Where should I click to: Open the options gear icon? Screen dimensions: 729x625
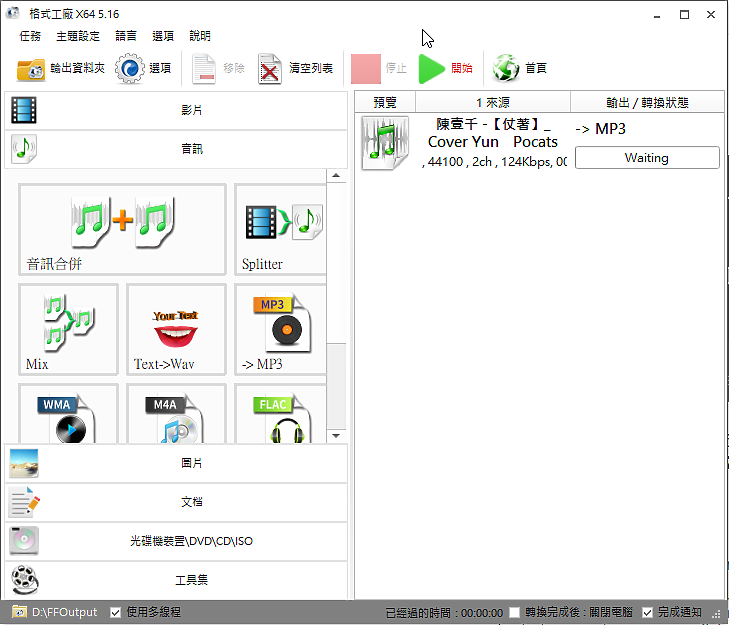tap(130, 68)
